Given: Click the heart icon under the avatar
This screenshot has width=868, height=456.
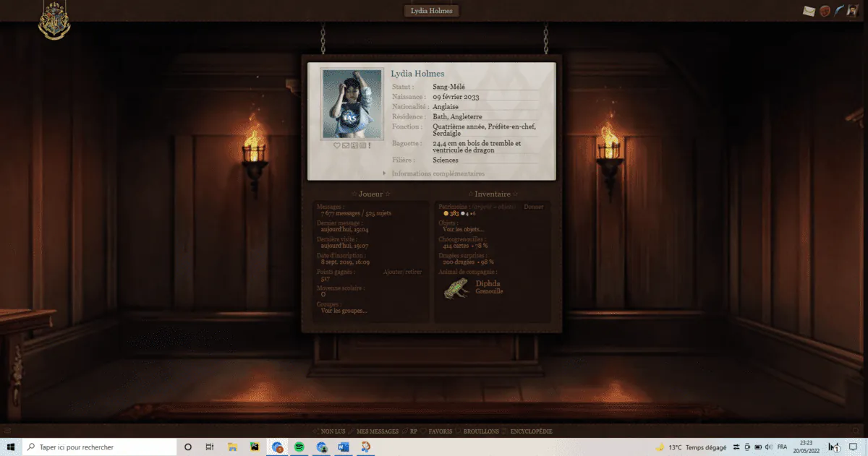Looking at the screenshot, I should click(x=336, y=146).
